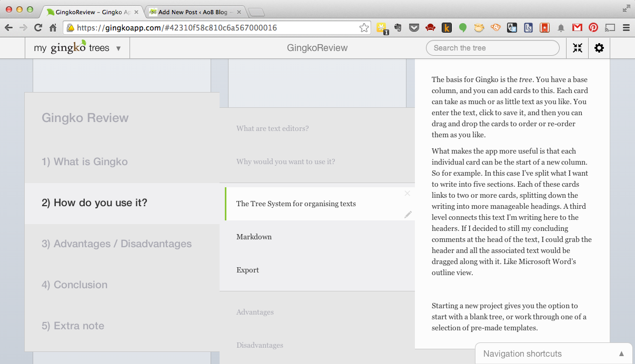Open Chrome's hamburger menu

coord(626,27)
